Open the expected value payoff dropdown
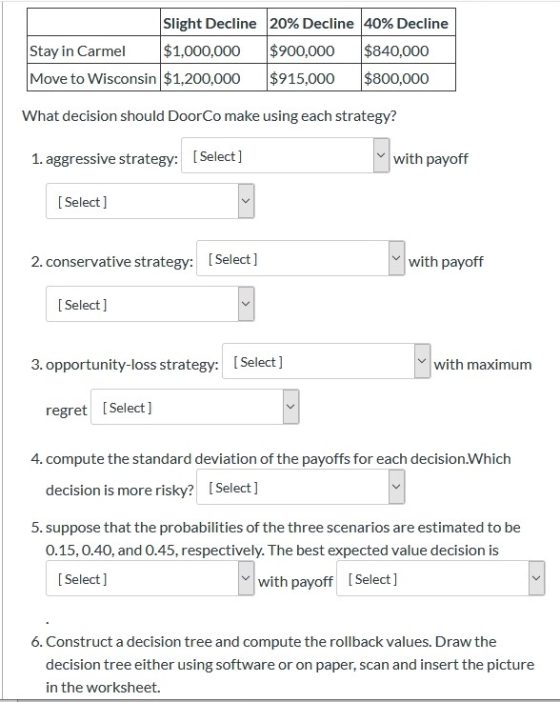 click(440, 578)
